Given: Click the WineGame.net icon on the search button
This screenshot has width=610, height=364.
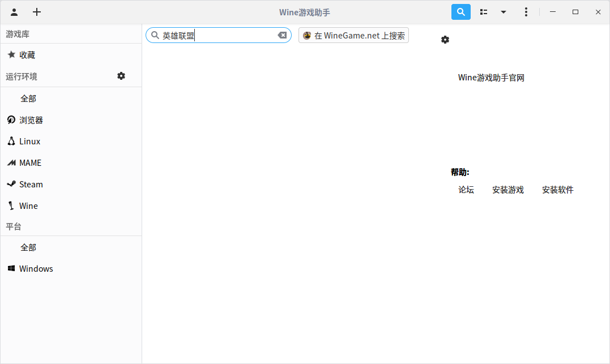Looking at the screenshot, I should coord(307,36).
